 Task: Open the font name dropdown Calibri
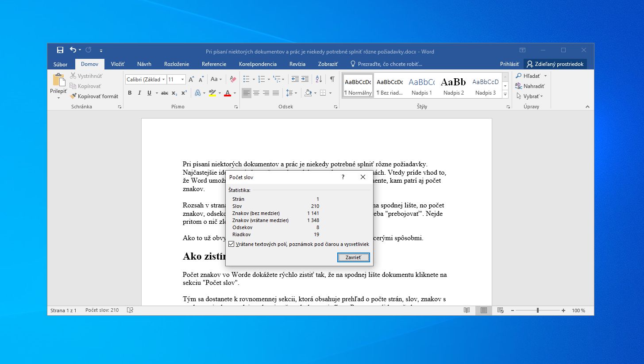click(164, 79)
